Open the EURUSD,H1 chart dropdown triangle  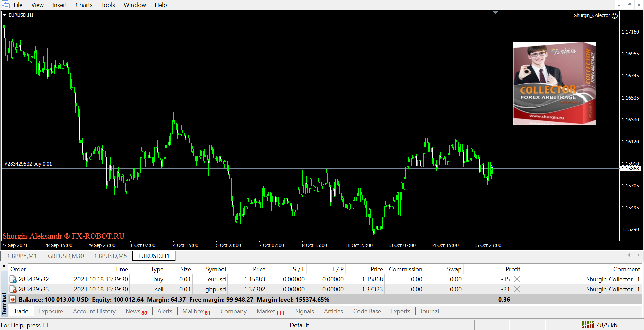point(5,15)
